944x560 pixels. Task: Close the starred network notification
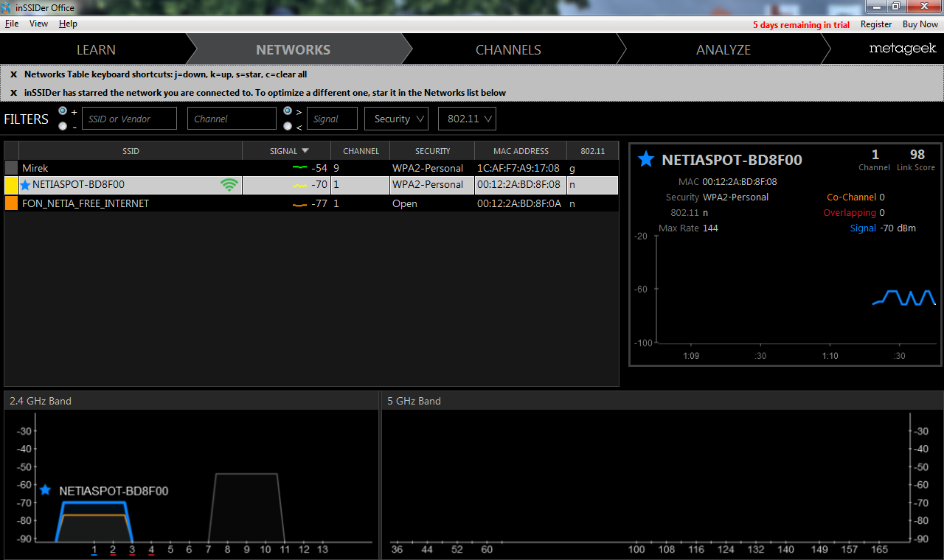point(13,93)
